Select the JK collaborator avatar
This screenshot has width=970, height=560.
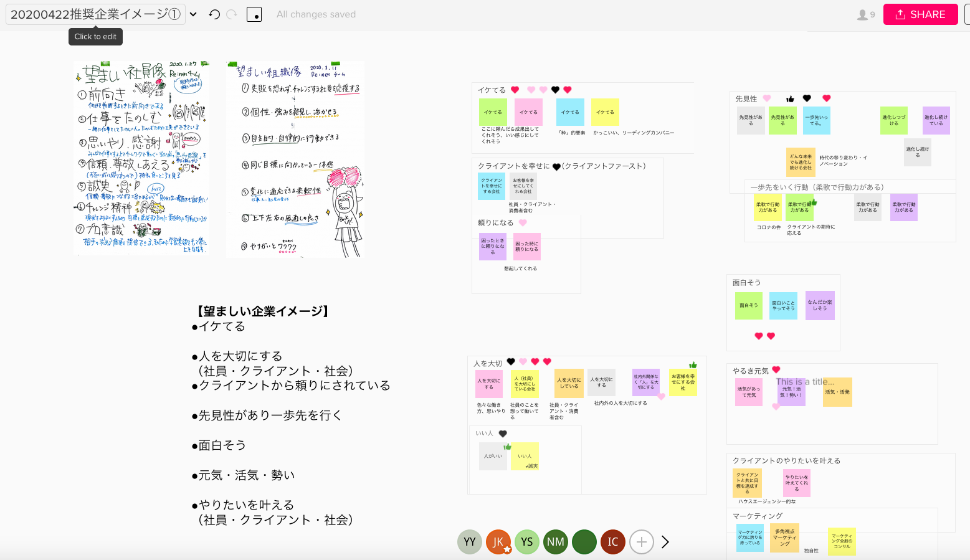(x=498, y=542)
